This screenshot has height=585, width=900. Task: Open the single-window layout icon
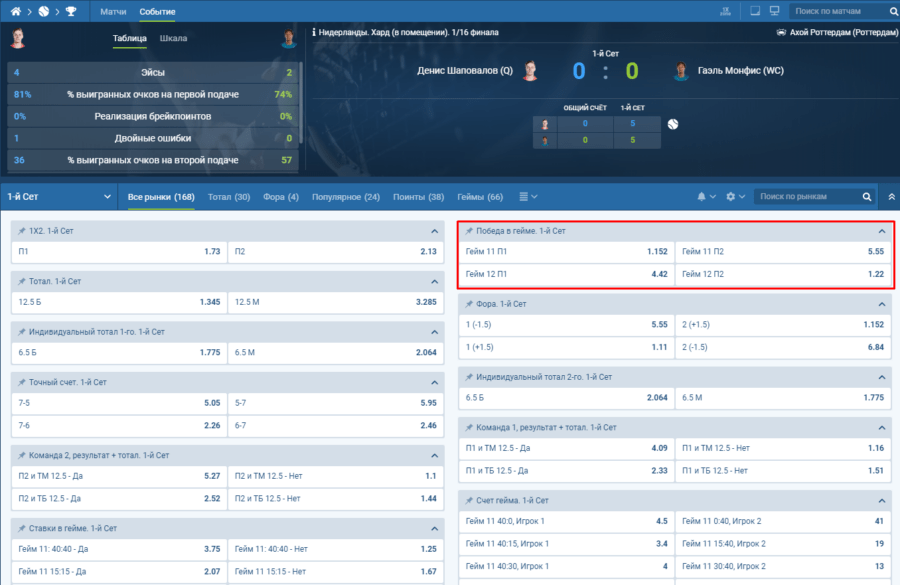pos(755,11)
